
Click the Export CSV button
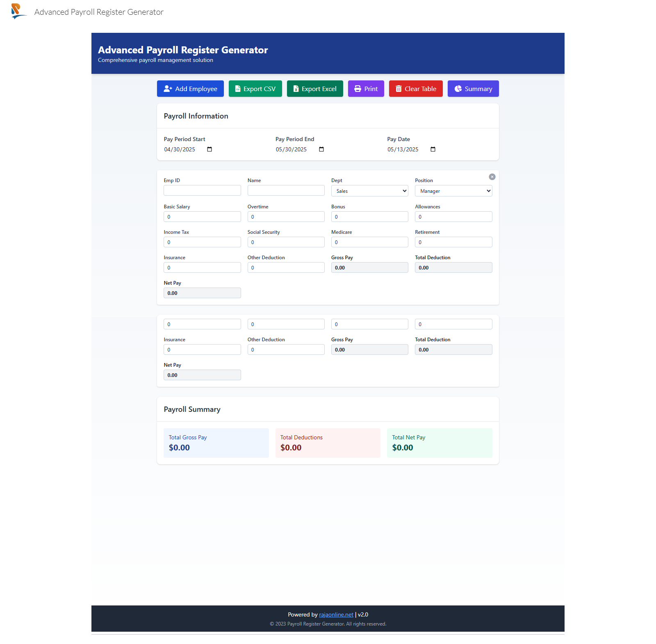point(255,89)
